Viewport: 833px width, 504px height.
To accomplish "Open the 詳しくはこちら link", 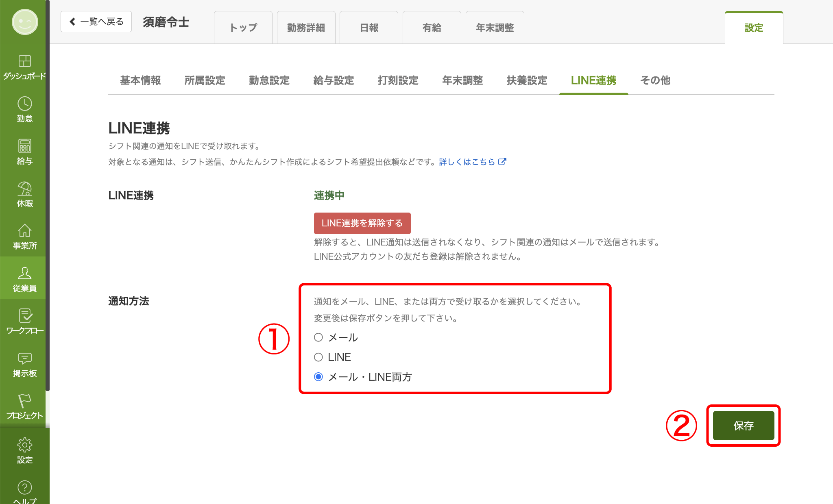I will tap(467, 162).
